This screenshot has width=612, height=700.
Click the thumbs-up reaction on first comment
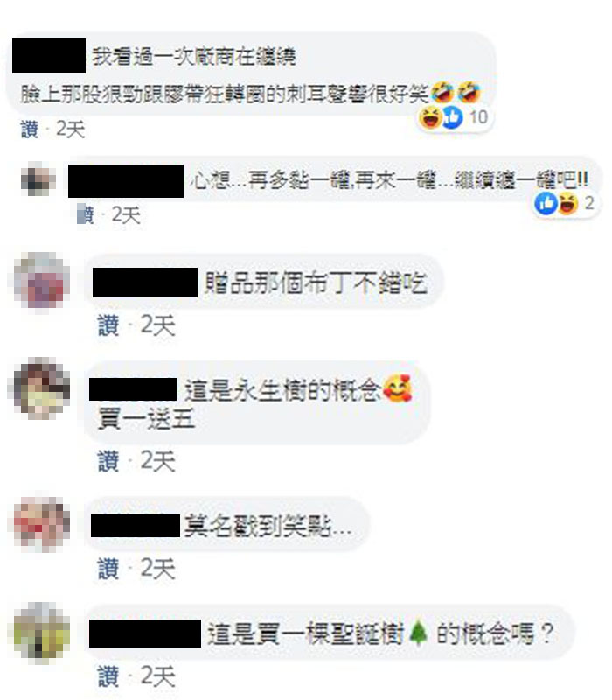[x=452, y=117]
